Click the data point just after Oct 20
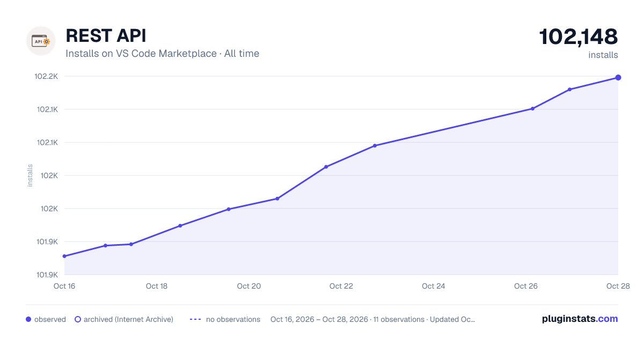644x338 pixels. pyautogui.click(x=277, y=199)
